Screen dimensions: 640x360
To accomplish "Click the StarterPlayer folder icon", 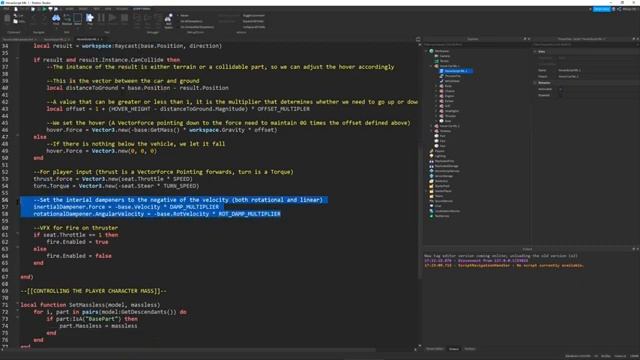I will 431,191.
